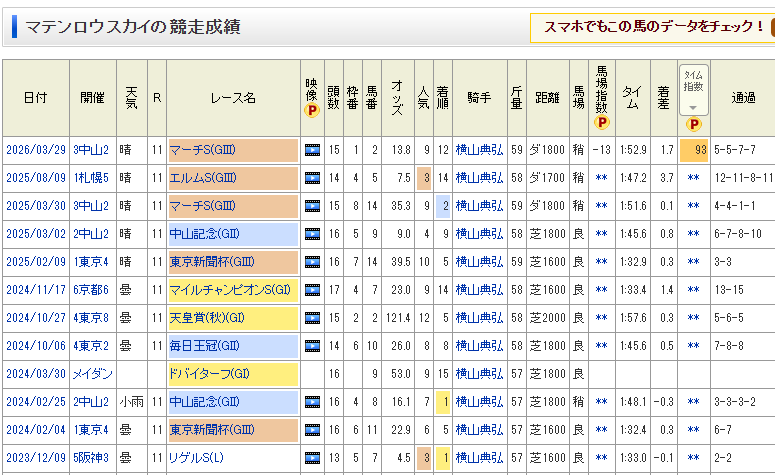Viewport: 775px width, 475px height.
Task: Open the video icon for マイルチャンピオンS
Action: (312, 290)
